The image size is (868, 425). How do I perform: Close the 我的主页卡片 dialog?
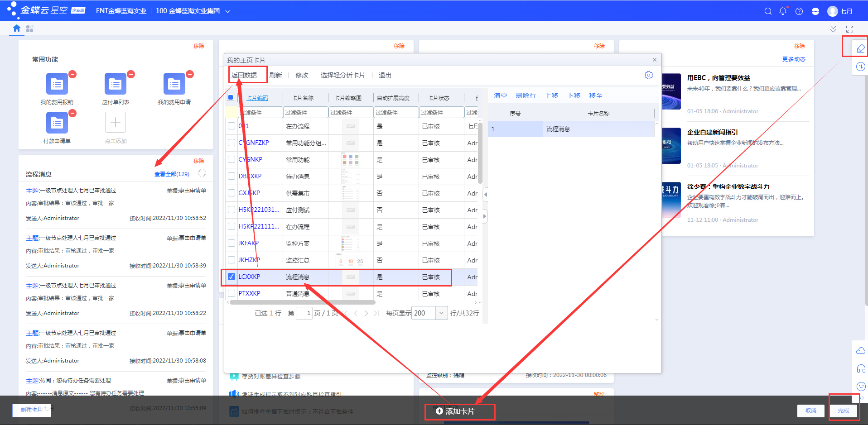point(655,60)
